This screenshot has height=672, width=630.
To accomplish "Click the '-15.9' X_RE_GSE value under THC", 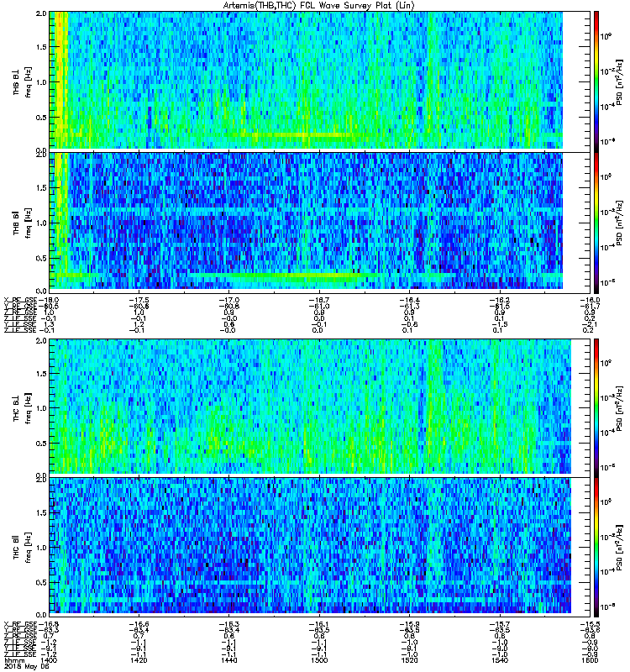I will [x=409, y=624].
